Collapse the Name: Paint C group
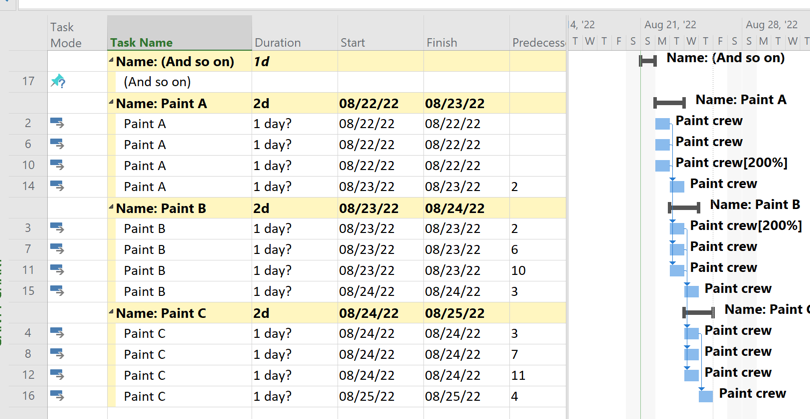Image resolution: width=810 pixels, height=419 pixels. pyautogui.click(x=112, y=313)
